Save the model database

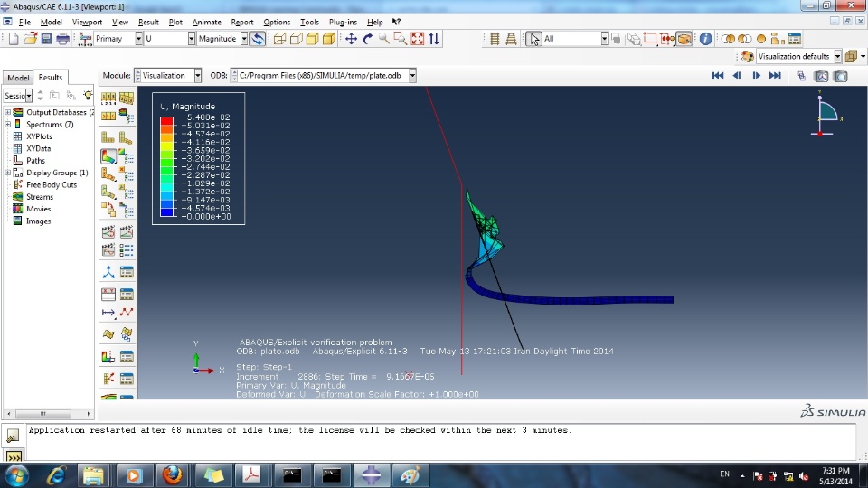(46, 39)
